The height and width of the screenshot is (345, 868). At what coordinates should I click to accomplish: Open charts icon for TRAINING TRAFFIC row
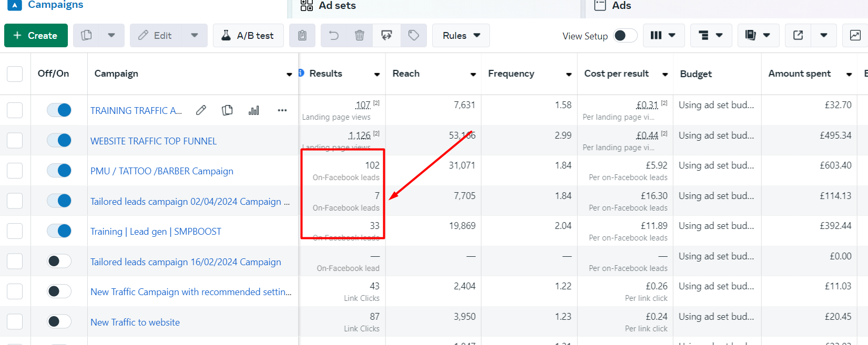(254, 110)
